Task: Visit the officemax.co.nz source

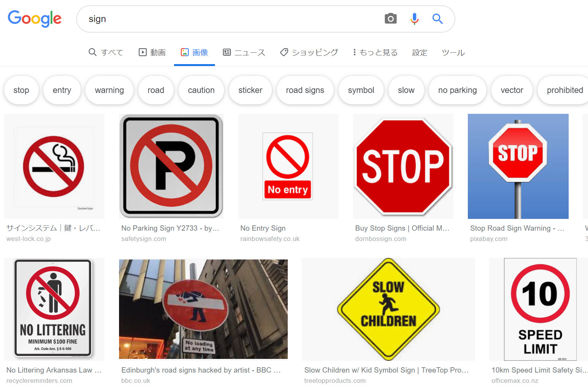Action: [515, 381]
